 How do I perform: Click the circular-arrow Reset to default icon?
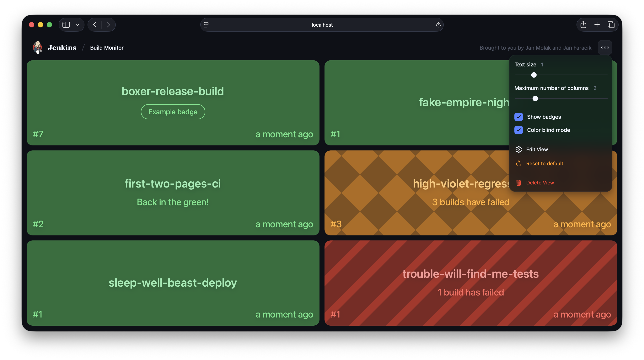[x=518, y=163]
